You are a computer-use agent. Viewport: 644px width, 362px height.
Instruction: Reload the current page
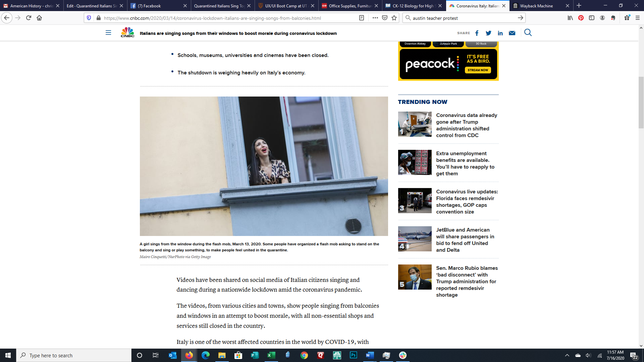click(x=29, y=18)
